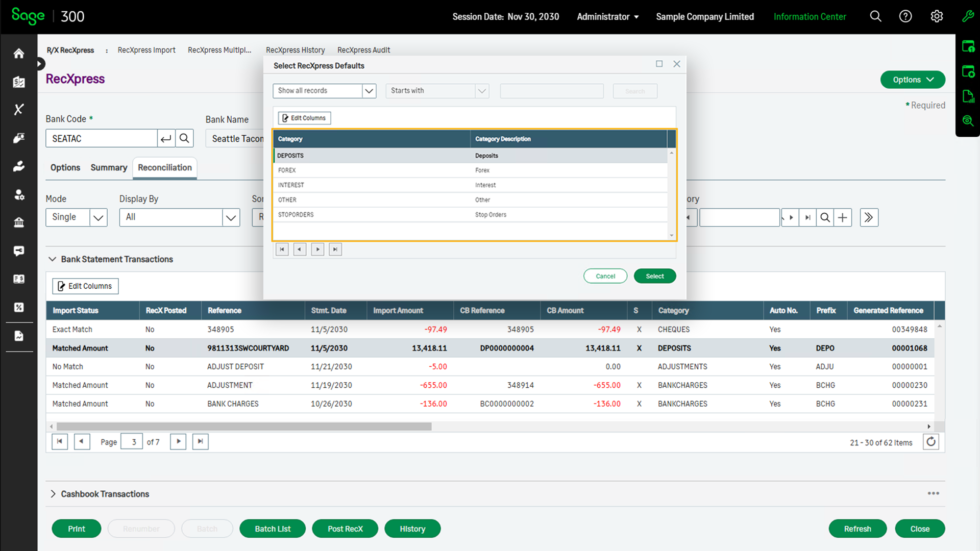This screenshot has width=980, height=551.
Task: Open the Home icon in the sidebar
Action: [19, 53]
